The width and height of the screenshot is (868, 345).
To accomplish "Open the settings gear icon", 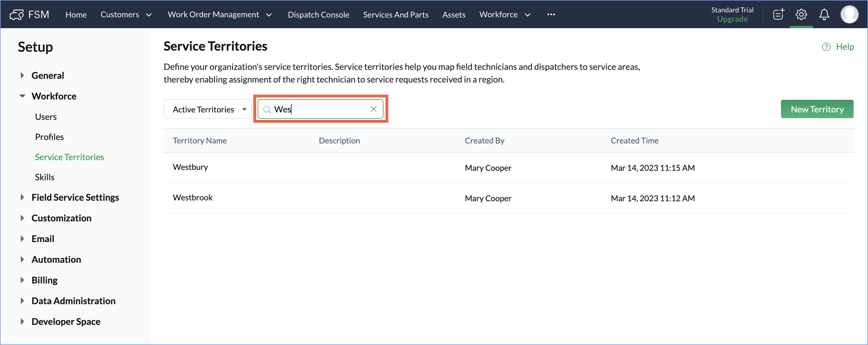I will pyautogui.click(x=801, y=14).
